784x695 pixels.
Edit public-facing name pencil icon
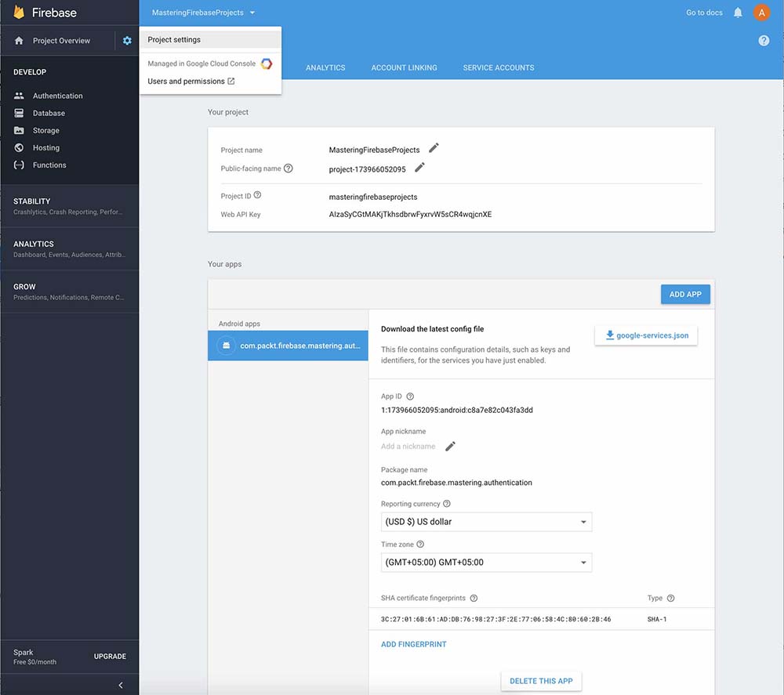point(419,167)
